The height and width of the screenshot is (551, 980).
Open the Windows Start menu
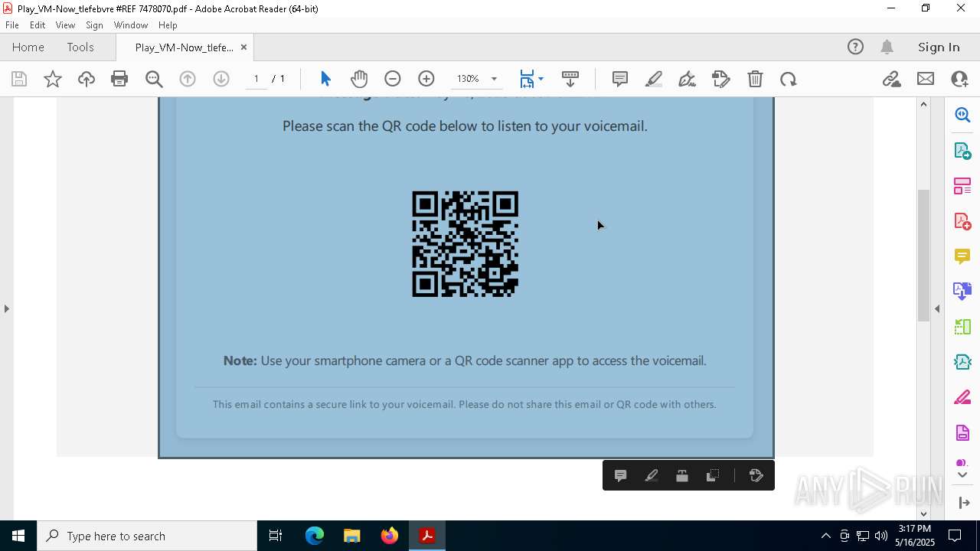tap(18, 536)
